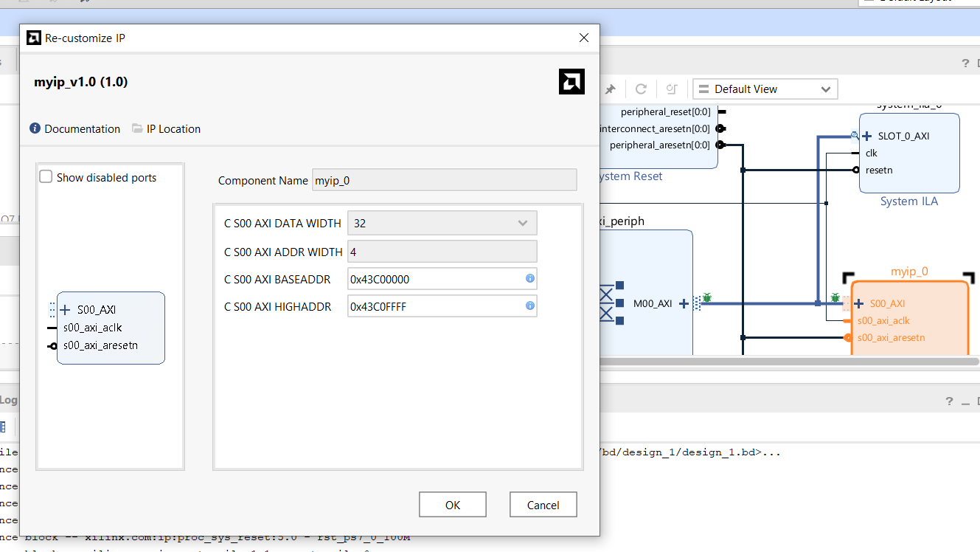The width and height of the screenshot is (980, 552).
Task: Click the pin toolbar icon in block diagram
Action: coord(611,89)
